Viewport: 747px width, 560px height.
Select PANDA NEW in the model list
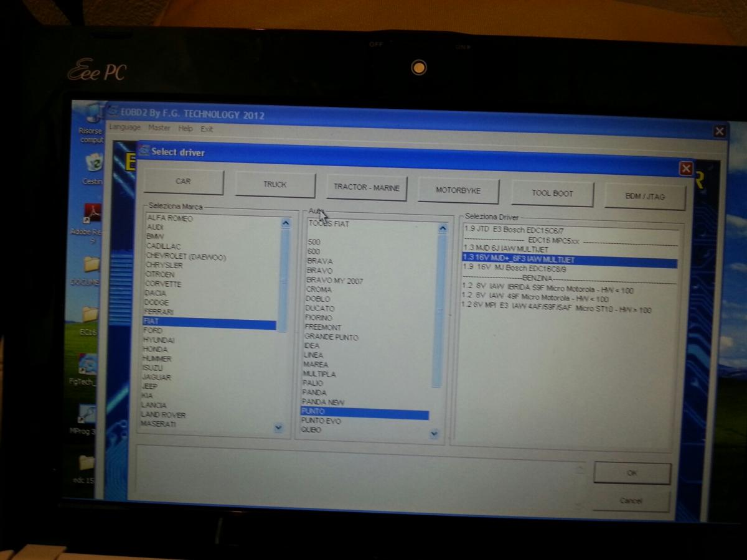pyautogui.click(x=322, y=403)
